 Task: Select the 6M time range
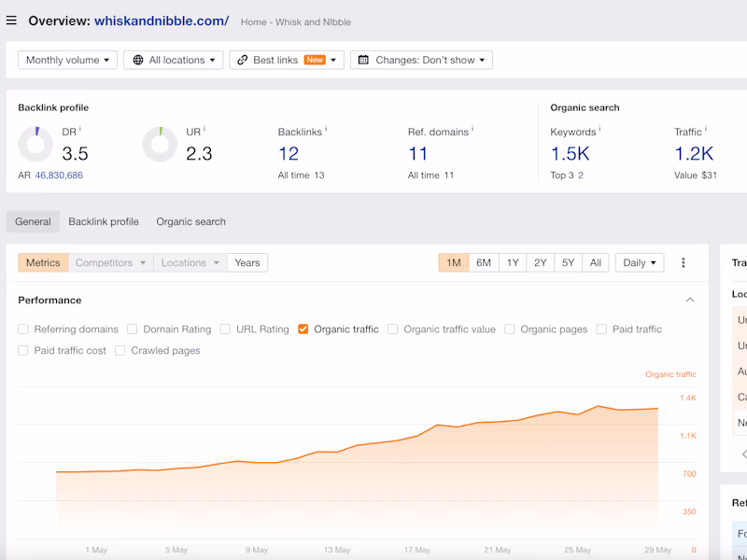tap(483, 262)
